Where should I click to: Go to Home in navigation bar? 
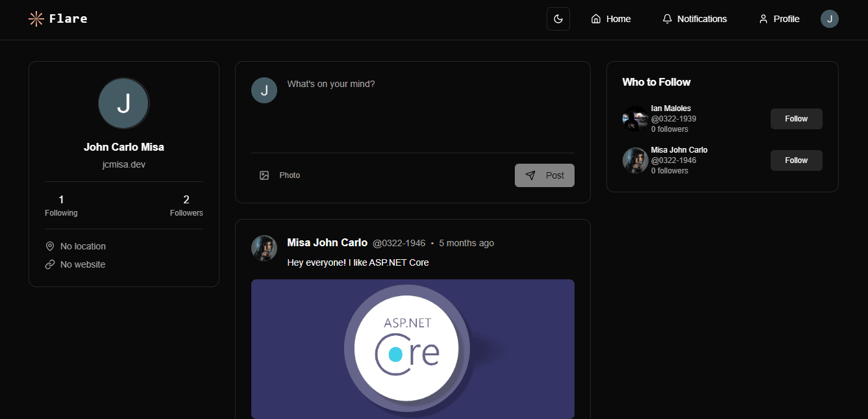611,19
